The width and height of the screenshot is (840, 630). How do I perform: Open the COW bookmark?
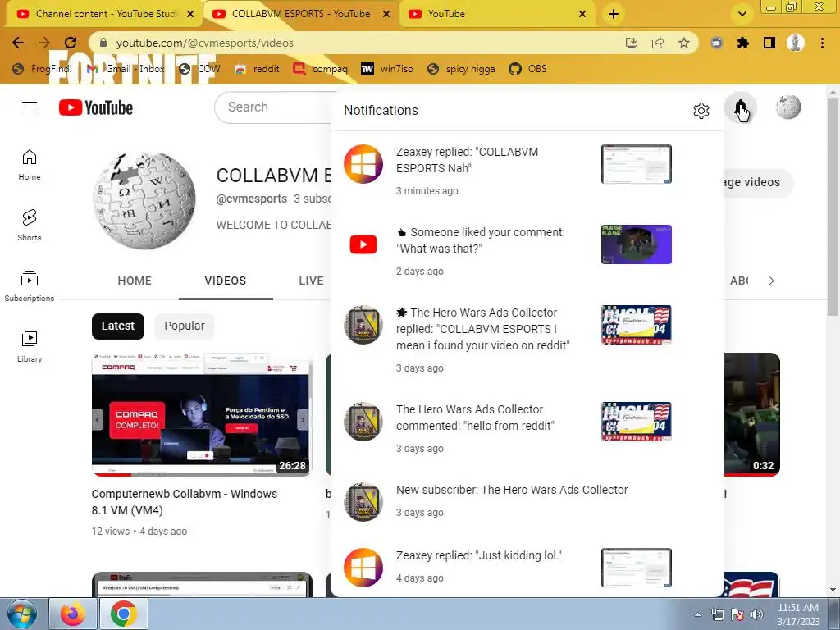(199, 69)
